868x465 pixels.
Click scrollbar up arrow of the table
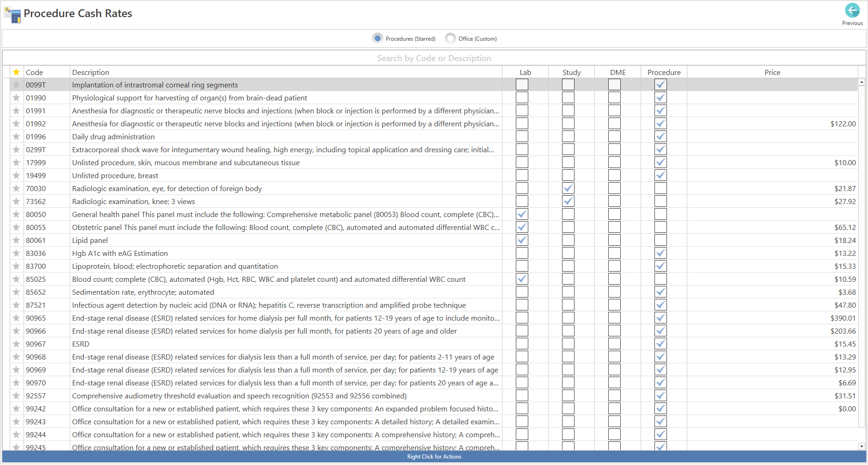[x=862, y=82]
